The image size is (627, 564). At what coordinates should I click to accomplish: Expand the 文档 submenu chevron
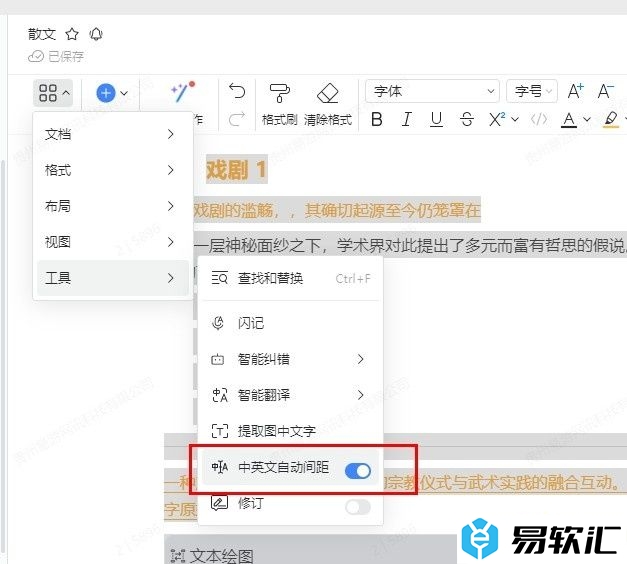[171, 134]
